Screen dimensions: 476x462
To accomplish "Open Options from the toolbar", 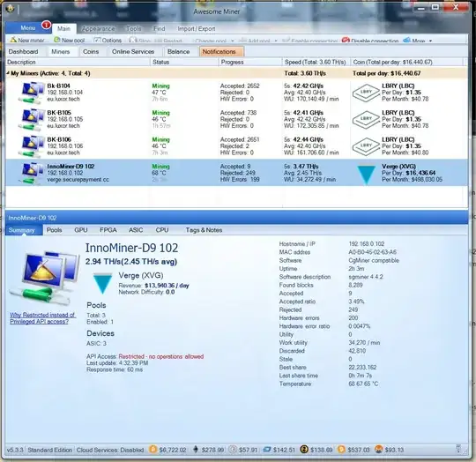I will (108, 40).
